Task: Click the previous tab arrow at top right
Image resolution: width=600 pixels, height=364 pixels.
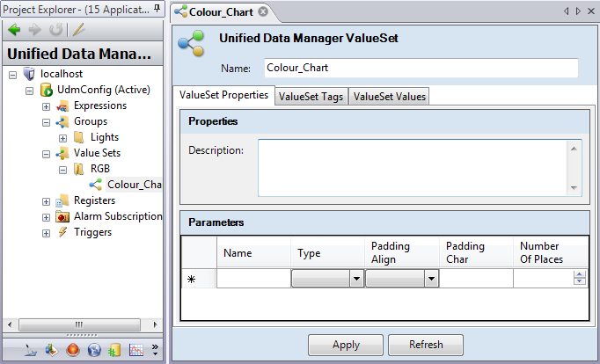Action: tap(566, 11)
